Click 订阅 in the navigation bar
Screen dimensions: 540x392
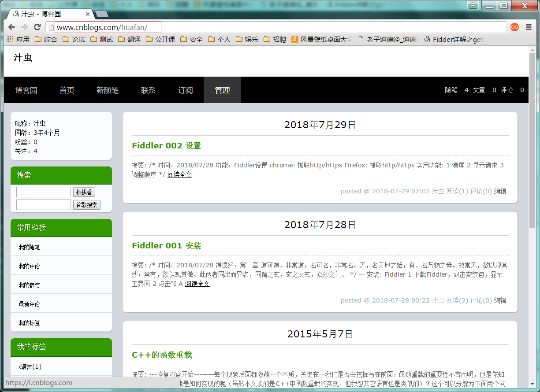click(186, 90)
